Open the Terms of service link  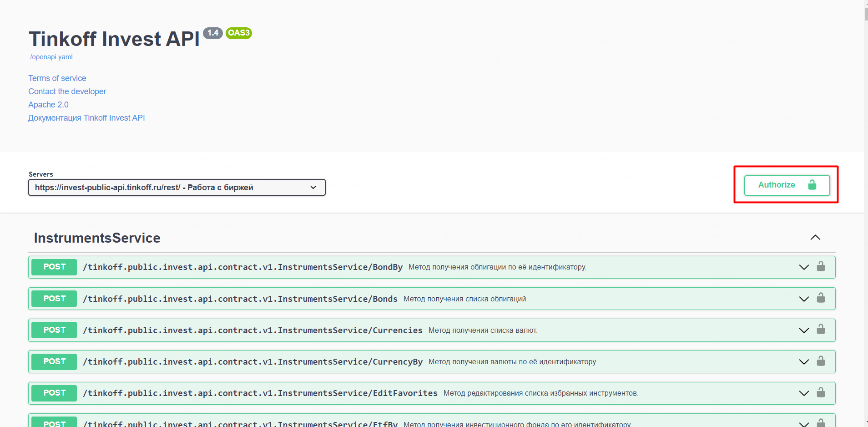click(x=57, y=78)
